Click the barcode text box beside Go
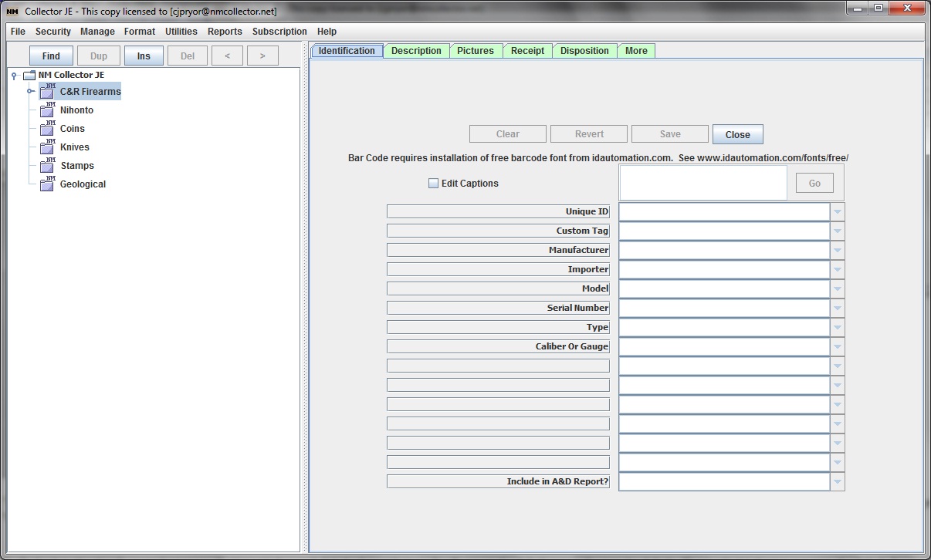This screenshot has width=931, height=560. 702,183
